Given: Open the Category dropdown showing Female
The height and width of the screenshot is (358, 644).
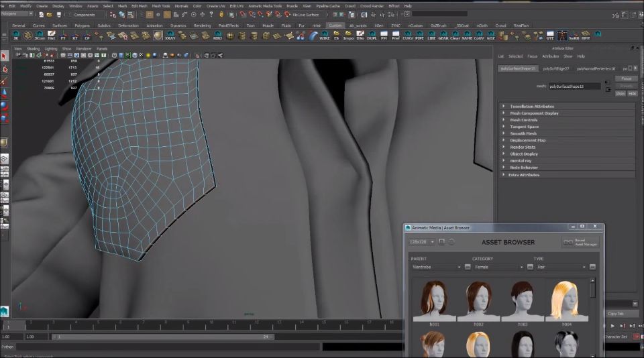Looking at the screenshot, I should (x=498, y=267).
